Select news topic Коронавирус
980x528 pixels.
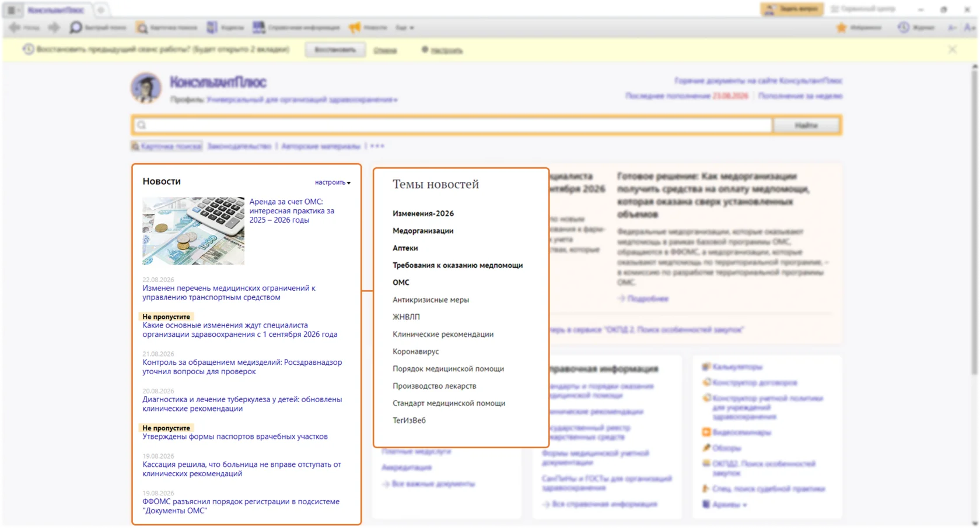pyautogui.click(x=415, y=351)
